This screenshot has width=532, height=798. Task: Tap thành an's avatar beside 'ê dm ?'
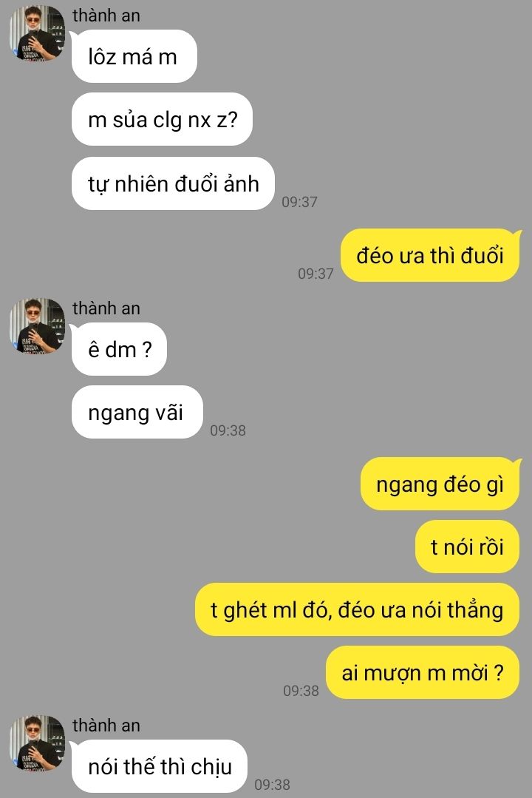(37, 326)
